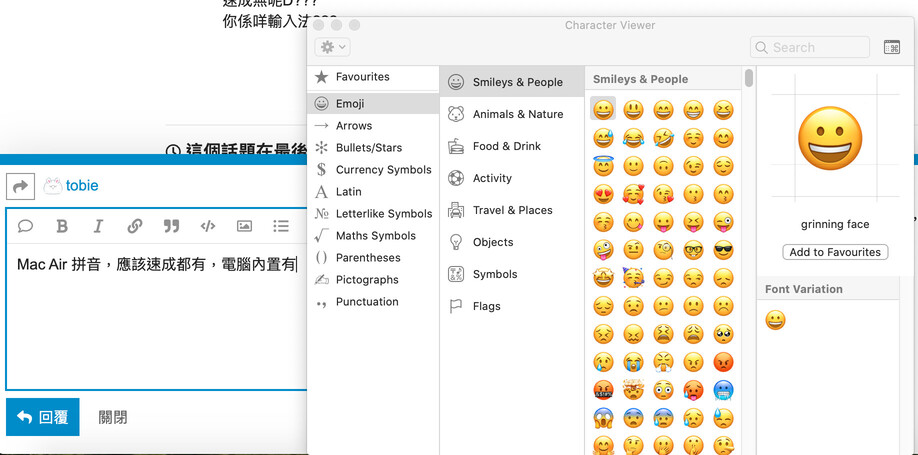Pick the loudly crying face emoji

click(x=633, y=362)
